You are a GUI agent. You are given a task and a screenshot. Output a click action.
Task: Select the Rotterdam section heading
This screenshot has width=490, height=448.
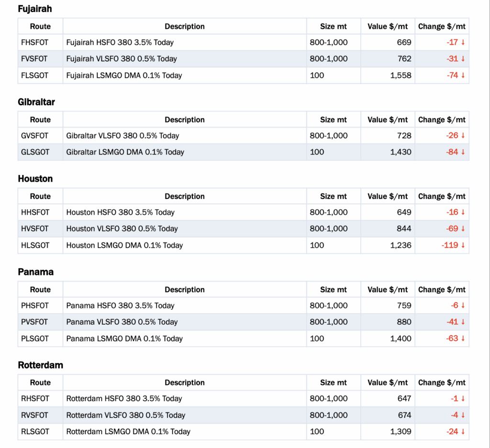(41, 365)
